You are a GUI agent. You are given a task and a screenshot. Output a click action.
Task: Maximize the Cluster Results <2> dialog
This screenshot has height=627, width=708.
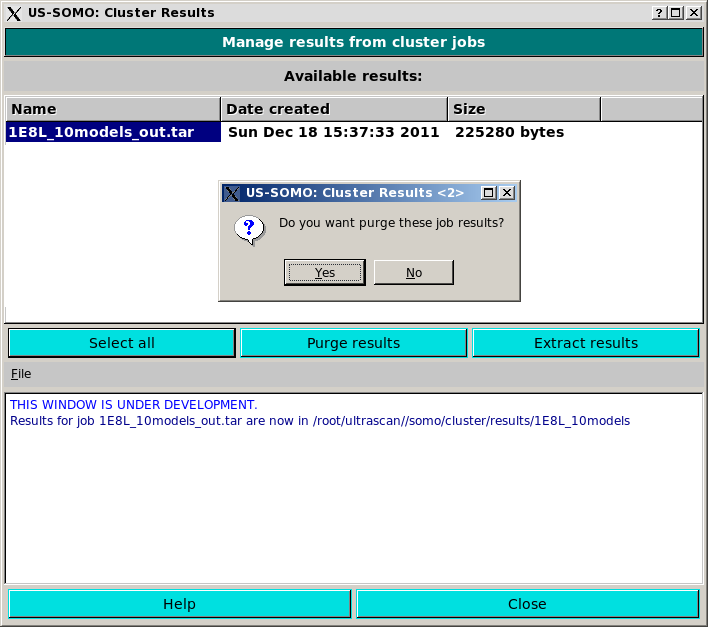488,193
